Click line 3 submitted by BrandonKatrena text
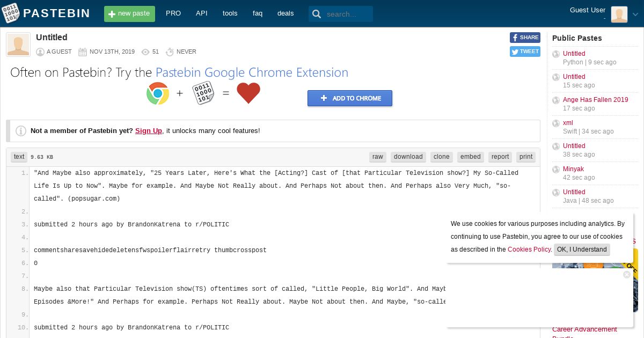 click(131, 224)
